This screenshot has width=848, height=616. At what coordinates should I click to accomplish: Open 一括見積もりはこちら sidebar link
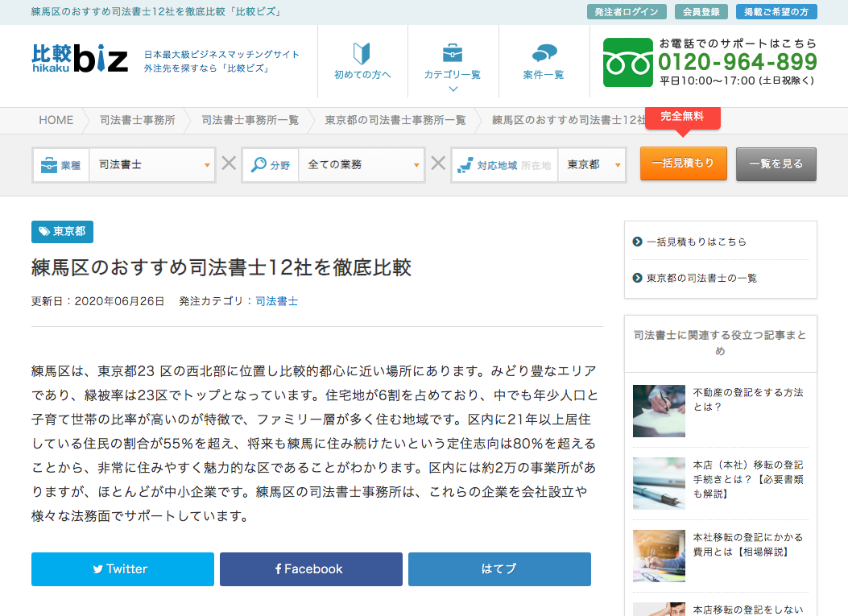point(697,242)
